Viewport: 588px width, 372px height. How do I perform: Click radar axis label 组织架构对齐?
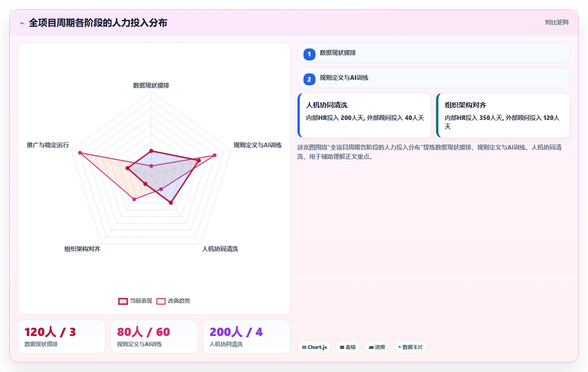pyautogui.click(x=82, y=249)
